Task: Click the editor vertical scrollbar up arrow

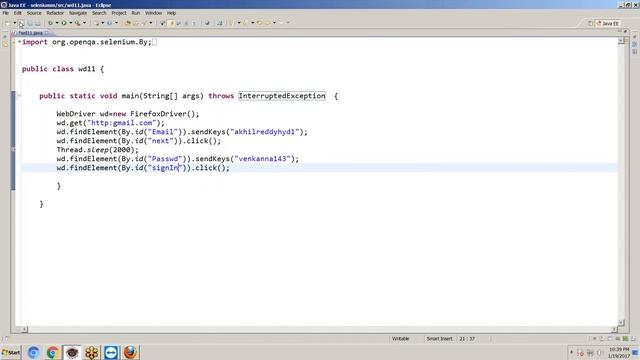Action: click(621, 41)
